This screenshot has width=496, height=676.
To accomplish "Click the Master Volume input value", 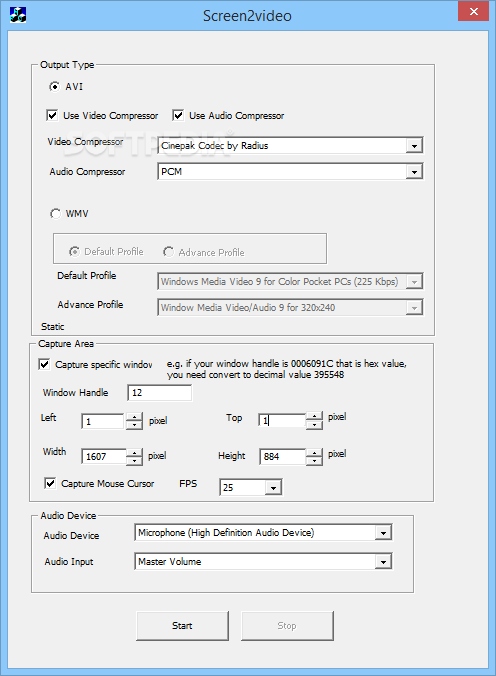I will 170,562.
